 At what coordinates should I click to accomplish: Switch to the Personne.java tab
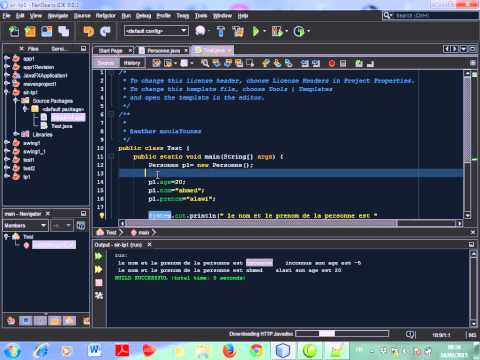[x=163, y=51]
